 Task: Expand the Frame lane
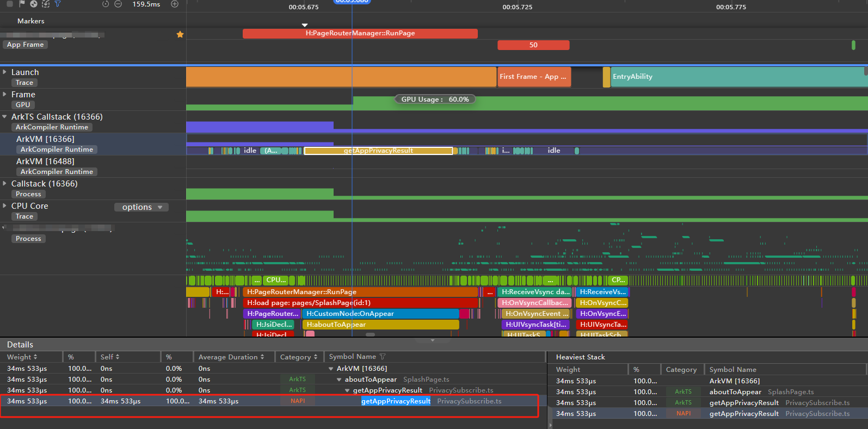(x=4, y=94)
